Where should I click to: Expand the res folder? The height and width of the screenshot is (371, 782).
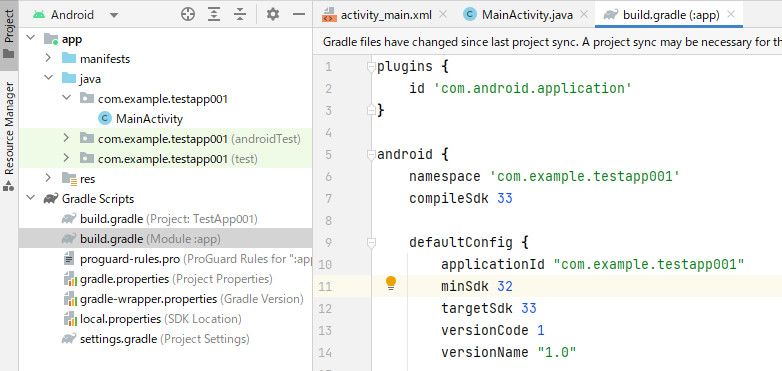(x=48, y=178)
